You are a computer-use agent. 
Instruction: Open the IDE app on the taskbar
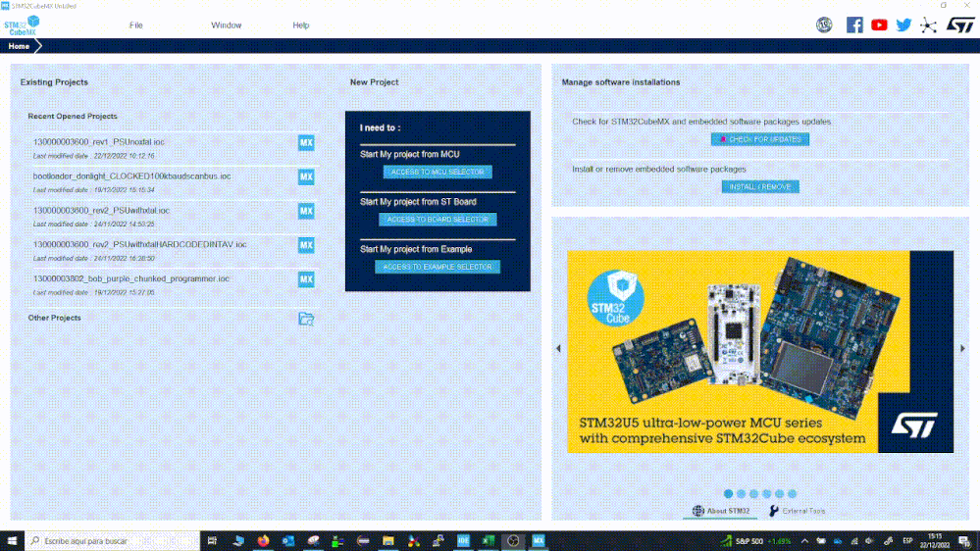[x=463, y=541]
